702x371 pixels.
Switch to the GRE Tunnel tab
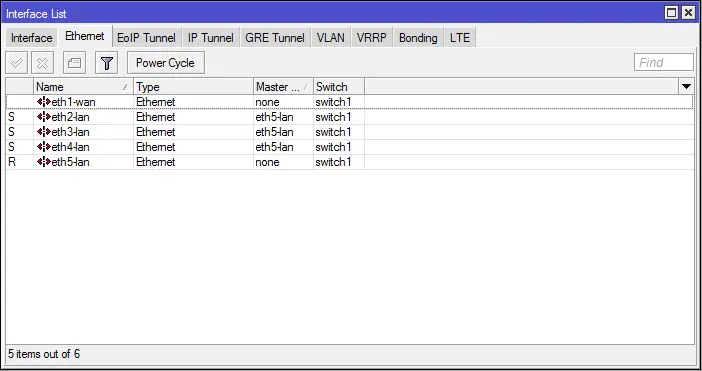click(x=275, y=38)
